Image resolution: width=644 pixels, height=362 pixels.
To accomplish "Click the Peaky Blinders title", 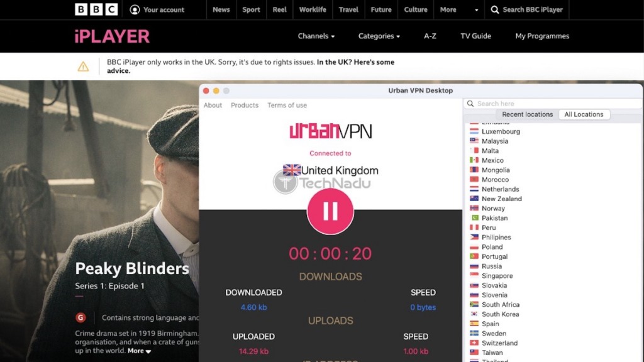I will coord(132,268).
